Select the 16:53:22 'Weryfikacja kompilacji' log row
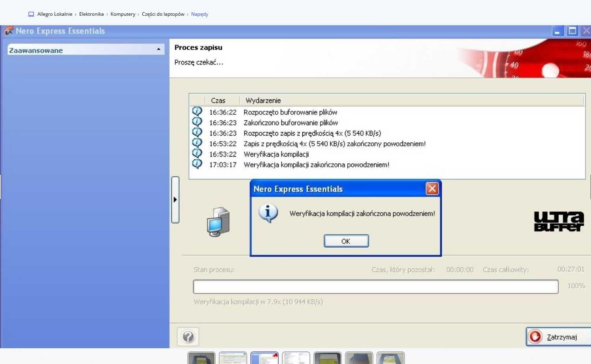The height and width of the screenshot is (364, 591). click(387, 154)
